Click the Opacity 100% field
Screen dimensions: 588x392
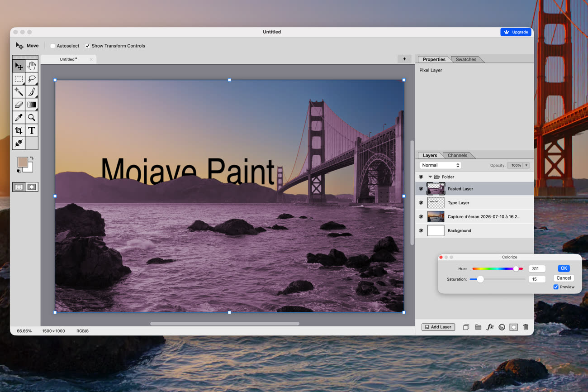[x=516, y=165]
